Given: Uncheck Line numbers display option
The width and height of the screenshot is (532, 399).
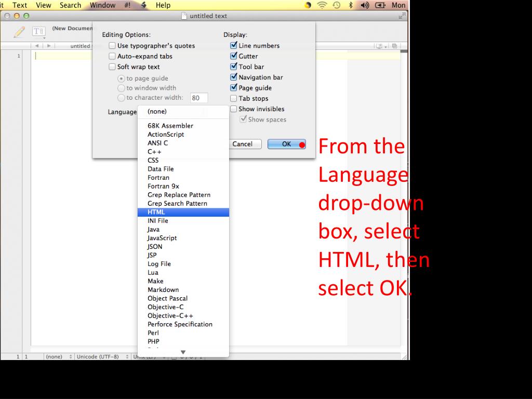Looking at the screenshot, I should 233,45.
